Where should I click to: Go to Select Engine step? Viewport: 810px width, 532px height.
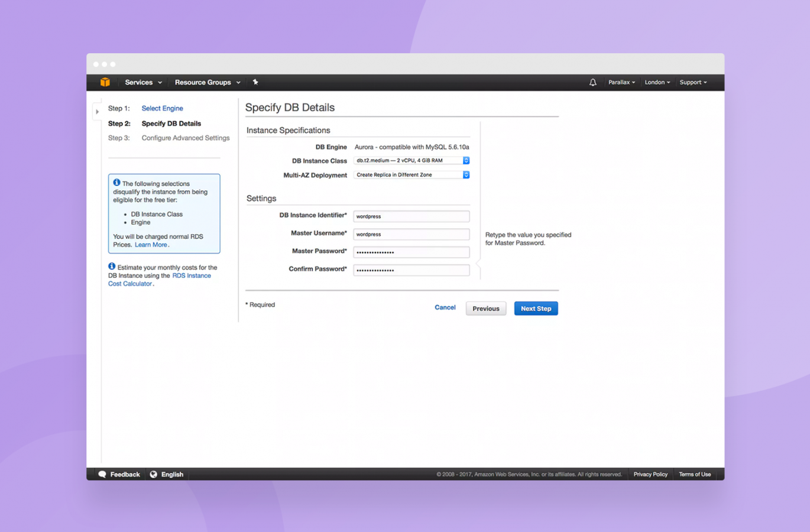coord(162,109)
